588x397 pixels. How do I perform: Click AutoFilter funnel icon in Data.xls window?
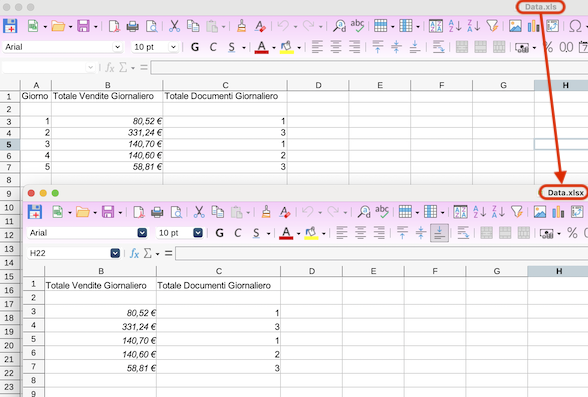[492, 26]
